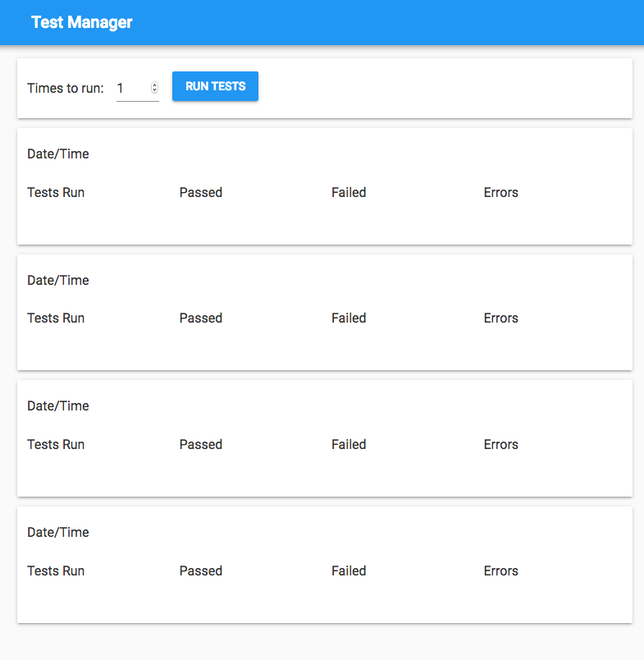Click Tests Run in the third result card
644x660 pixels.
[x=56, y=445]
